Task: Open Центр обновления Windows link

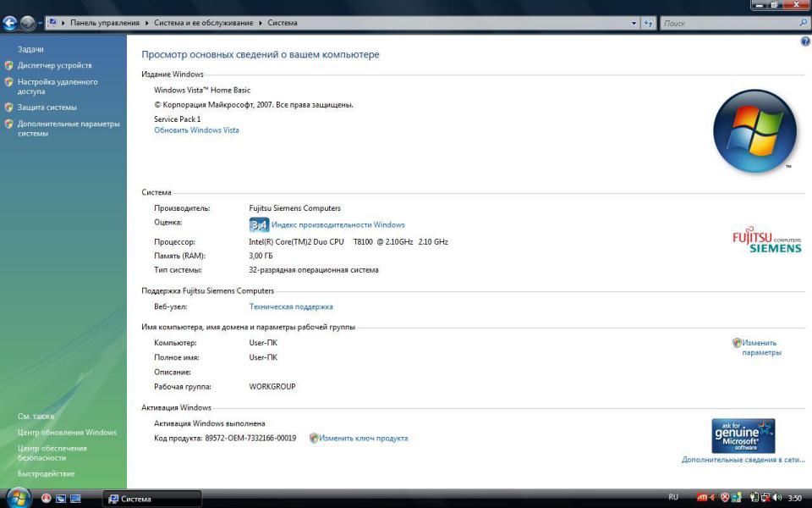Action: (x=68, y=433)
